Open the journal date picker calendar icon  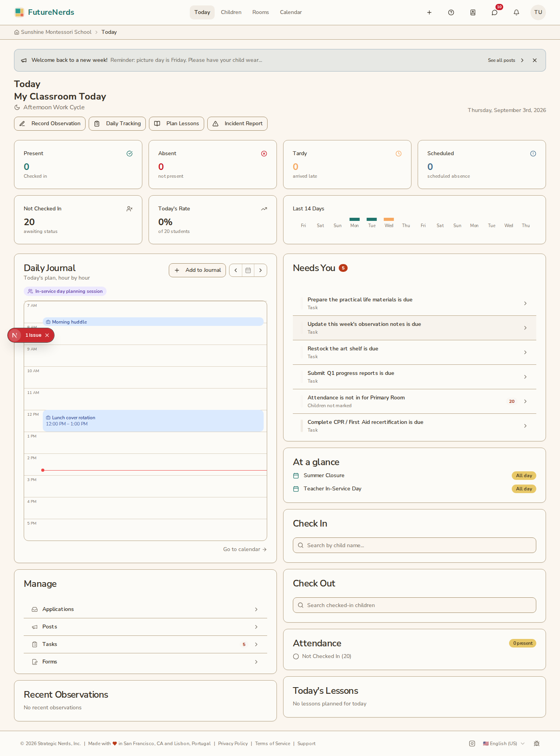tap(248, 270)
